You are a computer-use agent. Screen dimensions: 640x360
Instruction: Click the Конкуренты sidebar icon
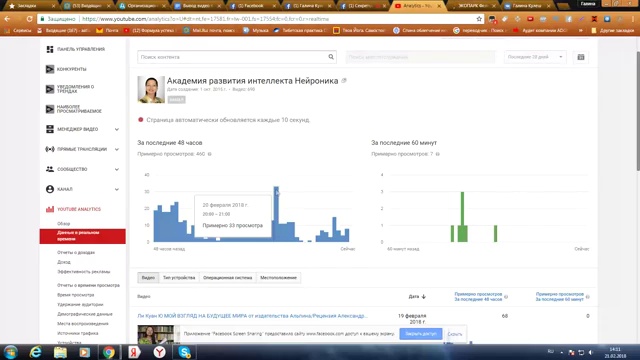pyautogui.click(x=50, y=69)
